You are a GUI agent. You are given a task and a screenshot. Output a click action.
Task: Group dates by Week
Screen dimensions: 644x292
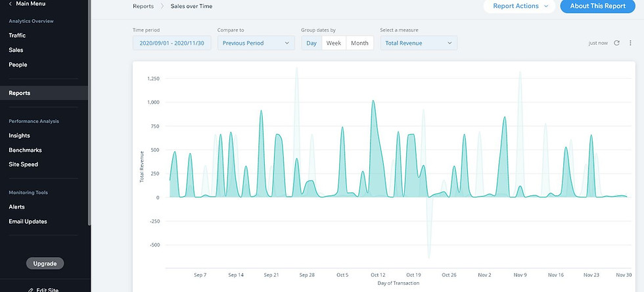click(334, 43)
